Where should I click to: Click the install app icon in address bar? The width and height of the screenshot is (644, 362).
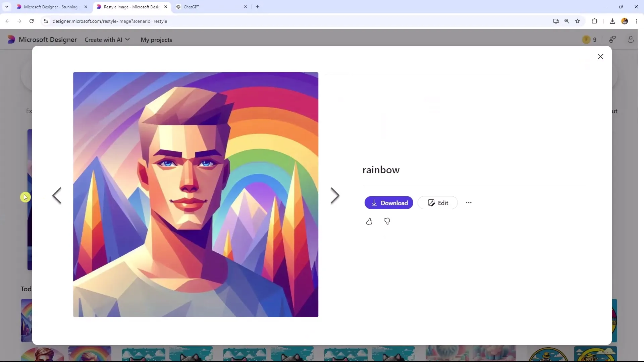tap(556, 21)
